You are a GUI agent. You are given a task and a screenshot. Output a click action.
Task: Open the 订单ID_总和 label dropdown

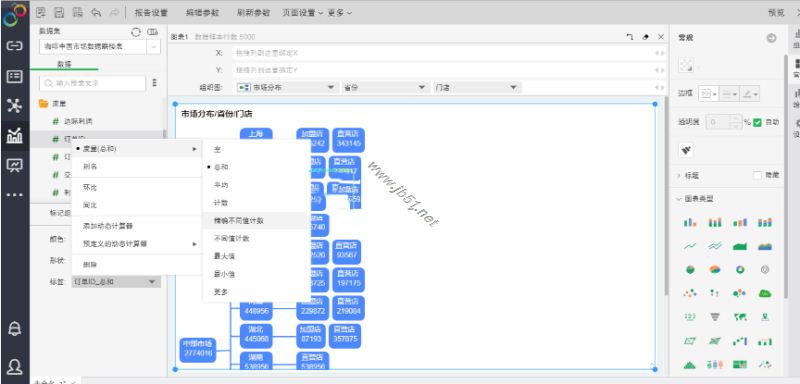(x=115, y=282)
